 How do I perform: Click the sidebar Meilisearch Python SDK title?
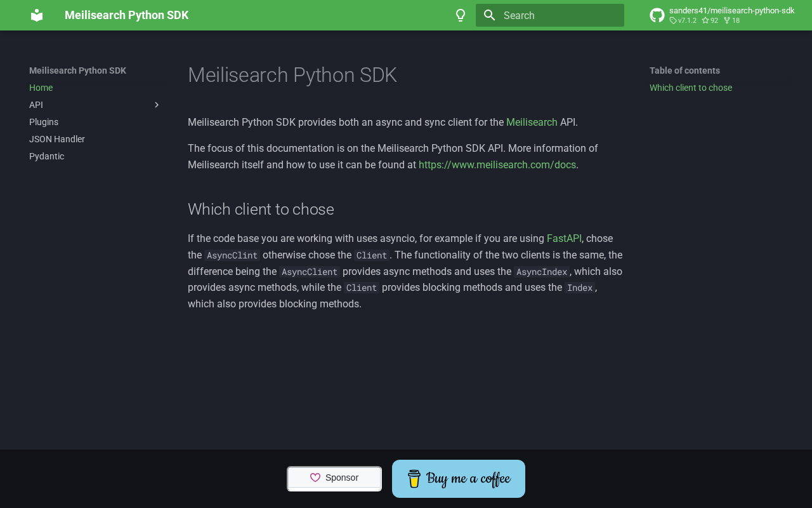point(77,70)
